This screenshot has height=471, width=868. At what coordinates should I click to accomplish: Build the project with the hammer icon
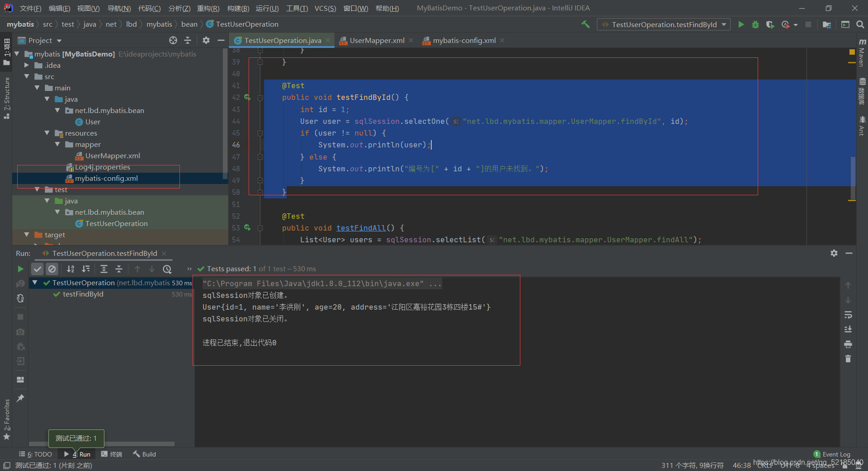click(x=585, y=24)
